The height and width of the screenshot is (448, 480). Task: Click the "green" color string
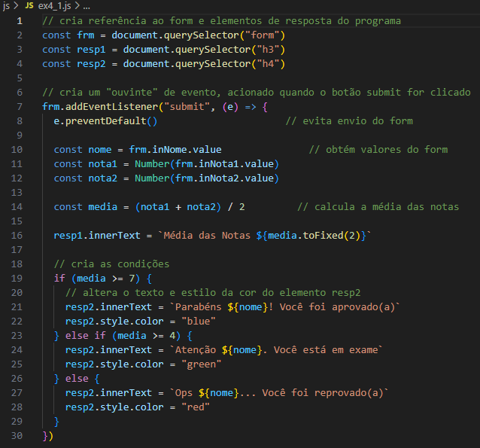[x=202, y=364]
